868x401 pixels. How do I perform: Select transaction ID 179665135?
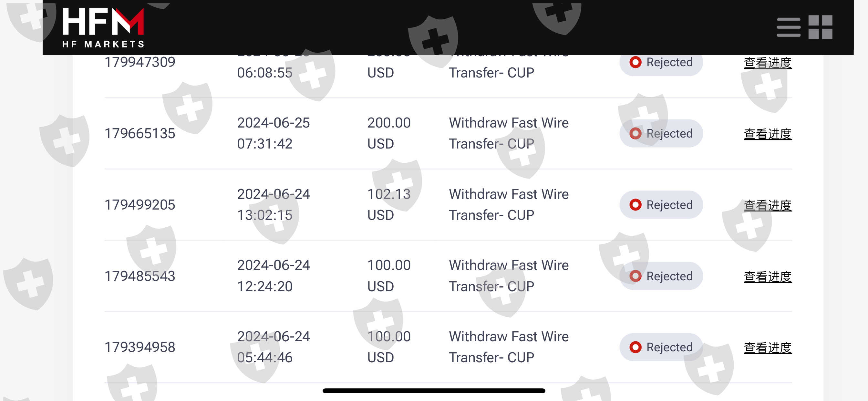tap(140, 133)
